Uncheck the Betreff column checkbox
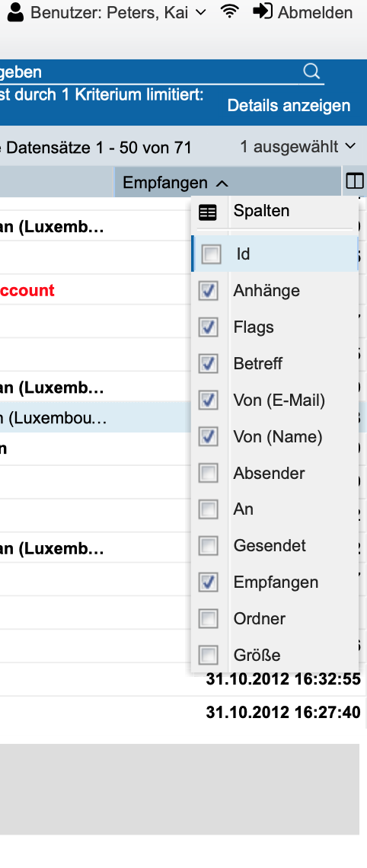 click(x=208, y=364)
